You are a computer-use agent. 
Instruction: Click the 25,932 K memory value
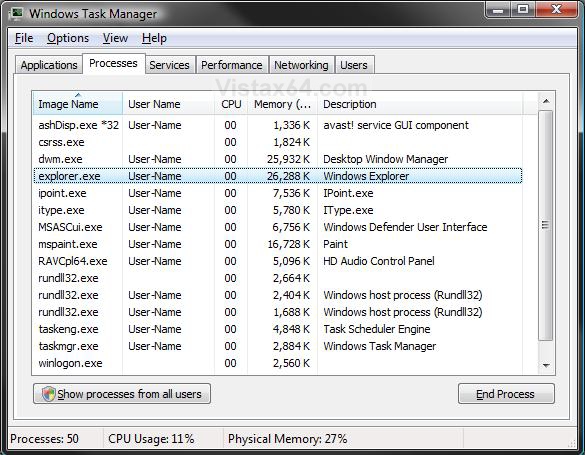point(288,159)
